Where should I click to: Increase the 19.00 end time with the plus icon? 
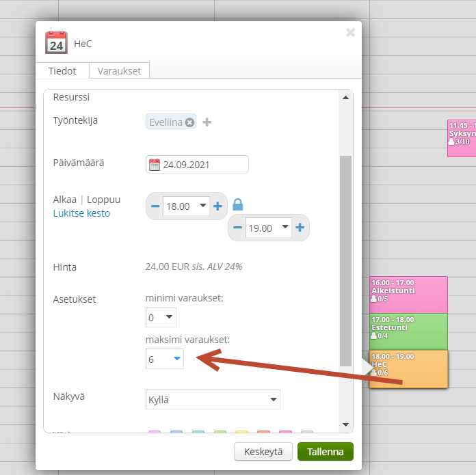pyautogui.click(x=300, y=228)
